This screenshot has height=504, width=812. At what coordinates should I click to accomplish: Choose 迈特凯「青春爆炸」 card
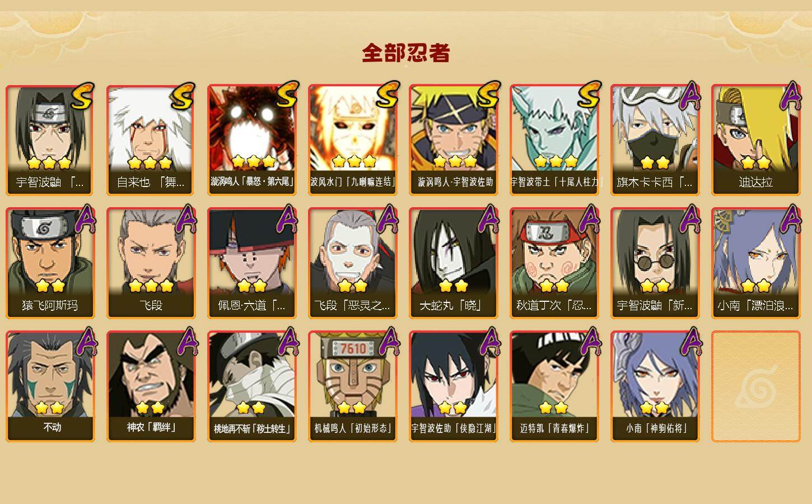[554, 386]
